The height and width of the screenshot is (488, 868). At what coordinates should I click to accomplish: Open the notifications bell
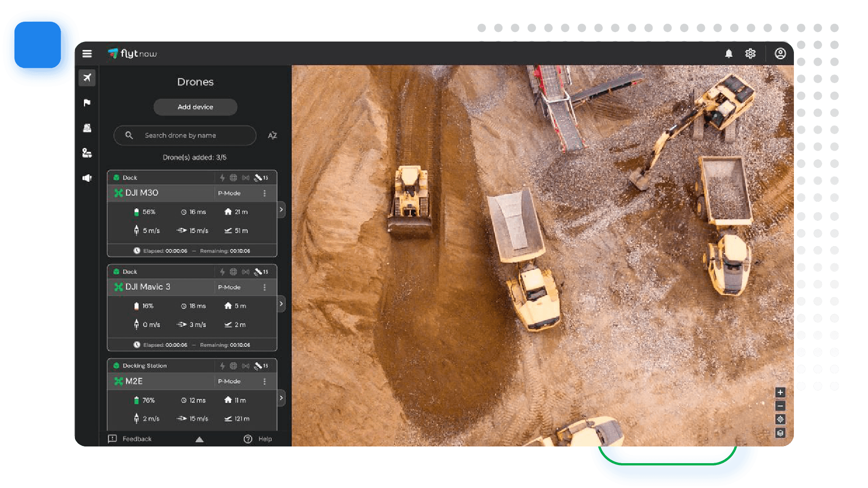pyautogui.click(x=729, y=53)
